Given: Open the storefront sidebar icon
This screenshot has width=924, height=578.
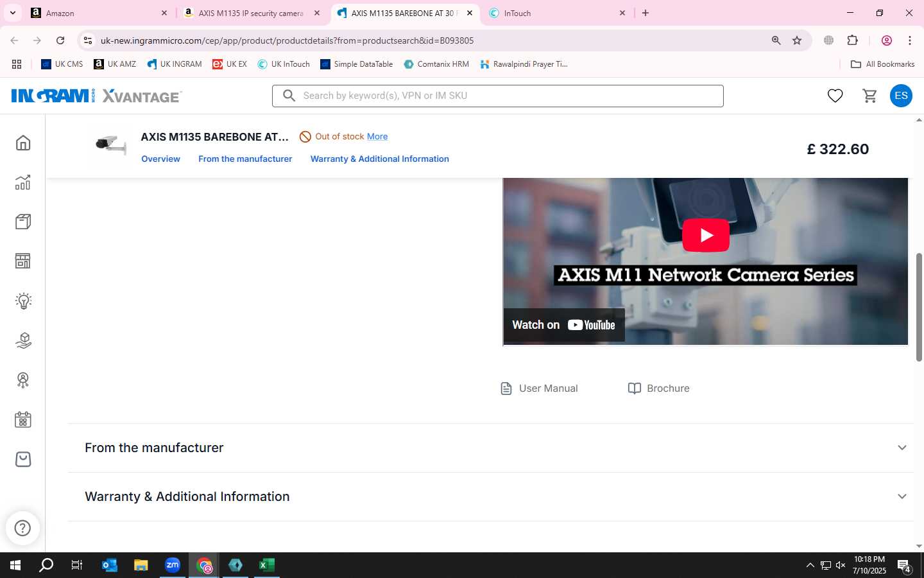Looking at the screenshot, I should [x=23, y=261].
